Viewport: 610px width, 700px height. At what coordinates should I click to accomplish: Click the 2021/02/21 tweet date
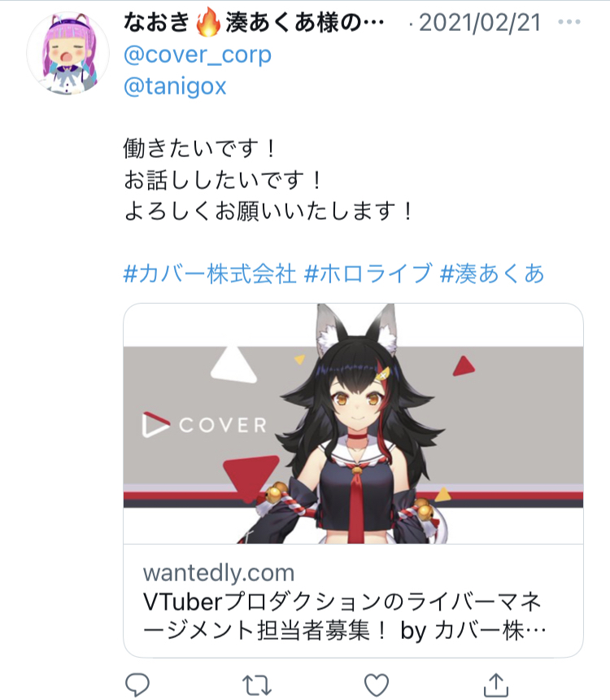pyautogui.click(x=480, y=23)
